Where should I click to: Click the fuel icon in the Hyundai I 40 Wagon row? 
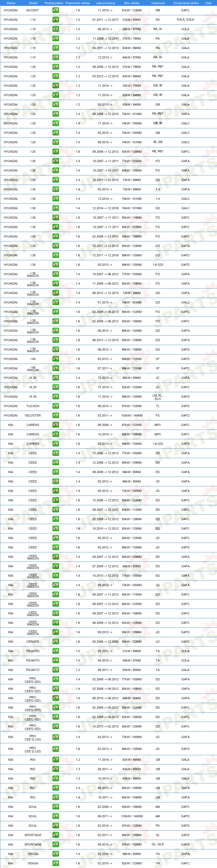tap(56, 368)
